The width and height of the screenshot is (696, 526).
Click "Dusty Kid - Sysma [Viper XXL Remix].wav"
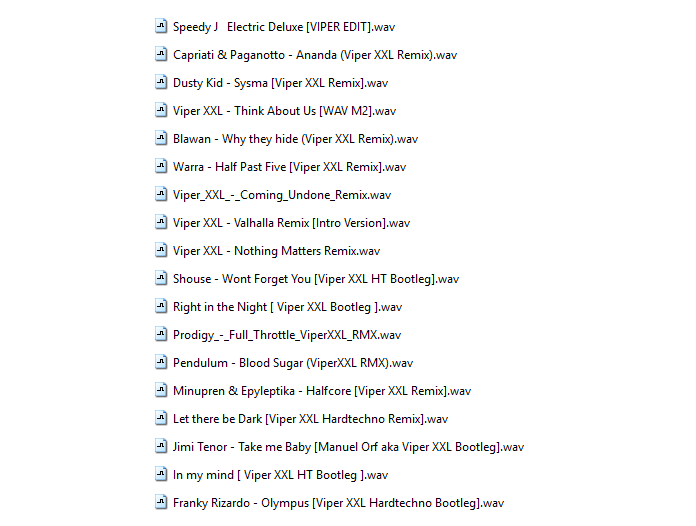[x=281, y=83]
